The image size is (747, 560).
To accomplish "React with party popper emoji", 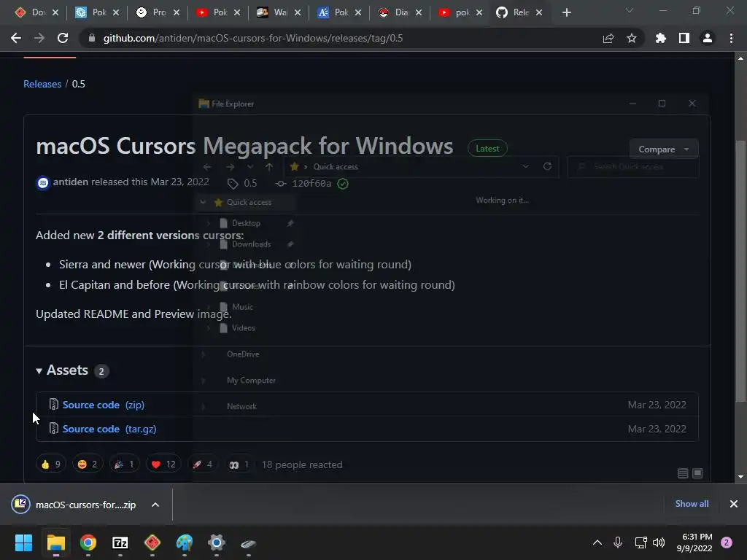I will (124, 464).
